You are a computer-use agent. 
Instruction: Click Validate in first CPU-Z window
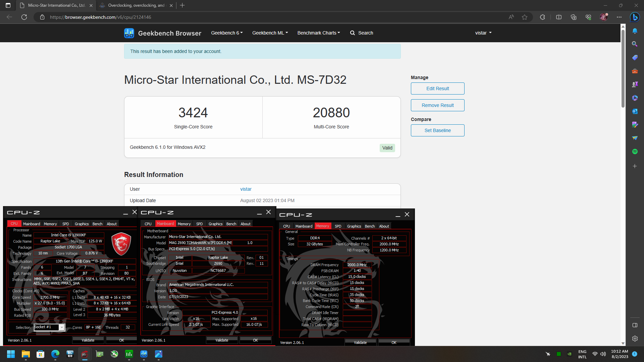pyautogui.click(x=88, y=340)
